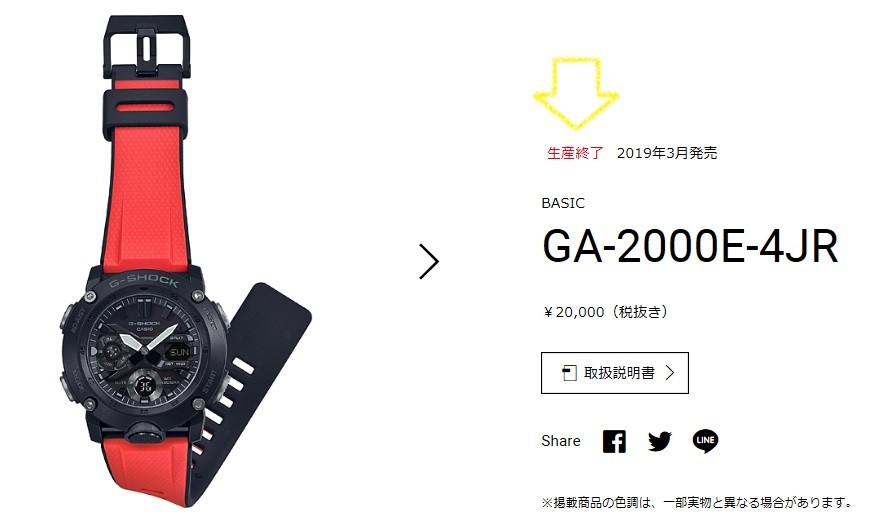Go to the next product image with the chevron
Image resolution: width=892 pixels, height=517 pixels.
(429, 262)
